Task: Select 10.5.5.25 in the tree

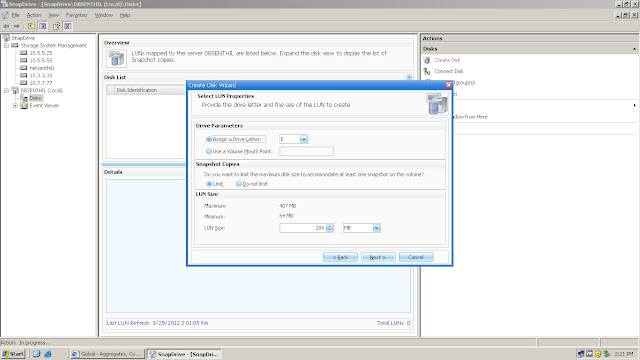Action: [41, 53]
